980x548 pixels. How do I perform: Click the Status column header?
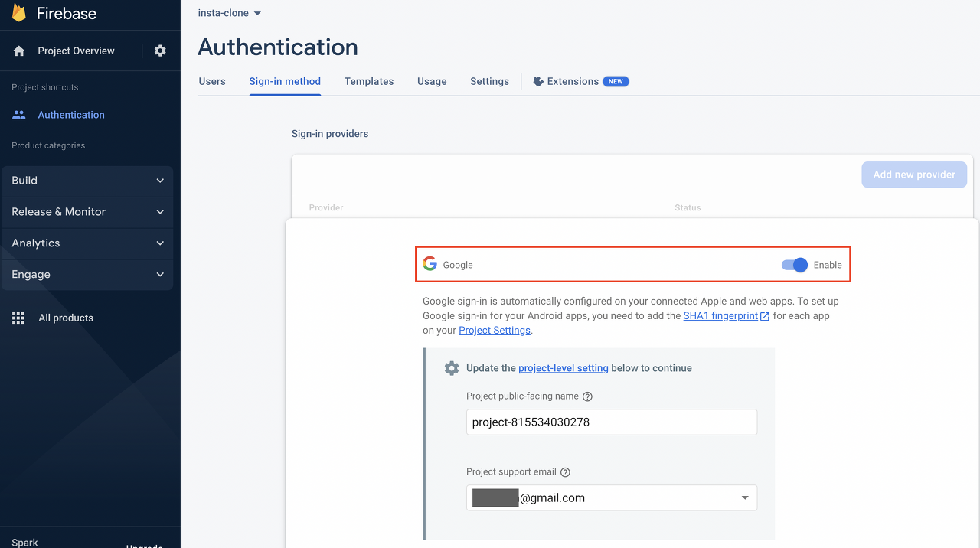[688, 207]
